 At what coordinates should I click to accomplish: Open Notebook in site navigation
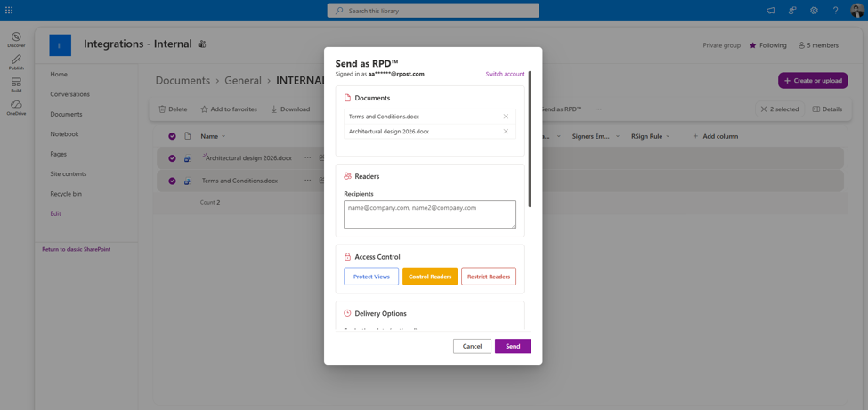pyautogui.click(x=64, y=134)
